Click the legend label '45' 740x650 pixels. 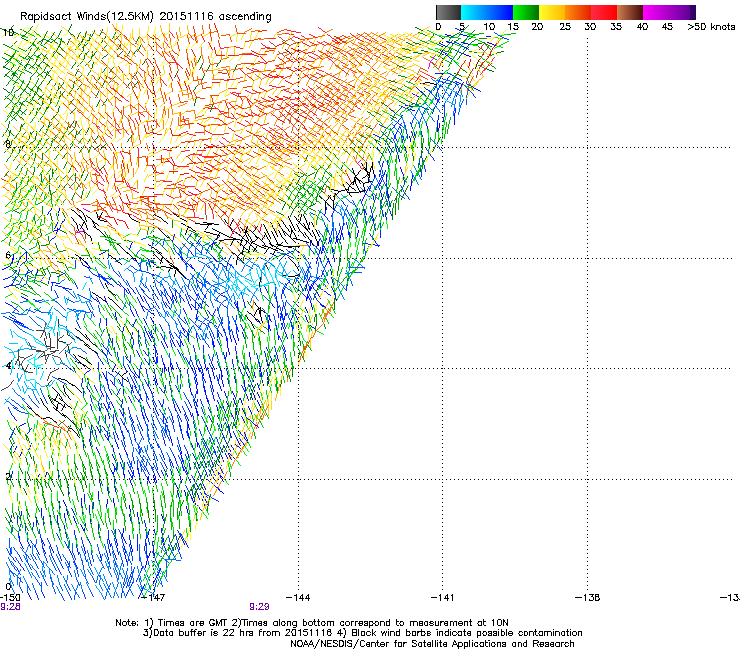tap(667, 27)
